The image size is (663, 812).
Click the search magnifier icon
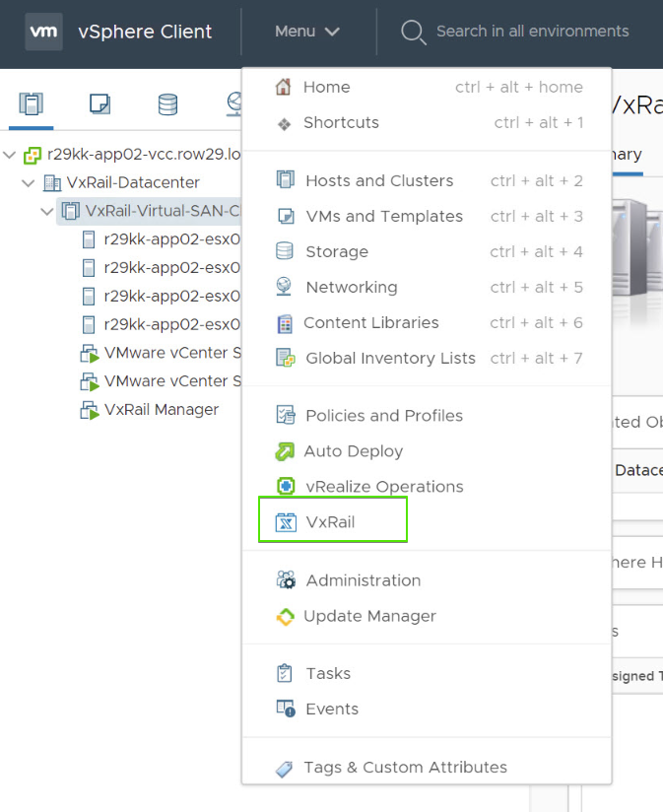(x=413, y=33)
